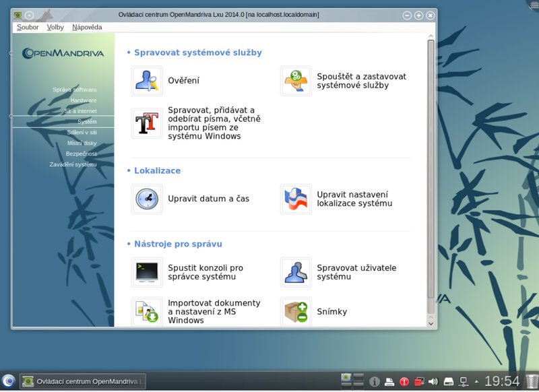539x392 pixels.
Task: Click the scrollbar up arrow
Action: (431, 36)
